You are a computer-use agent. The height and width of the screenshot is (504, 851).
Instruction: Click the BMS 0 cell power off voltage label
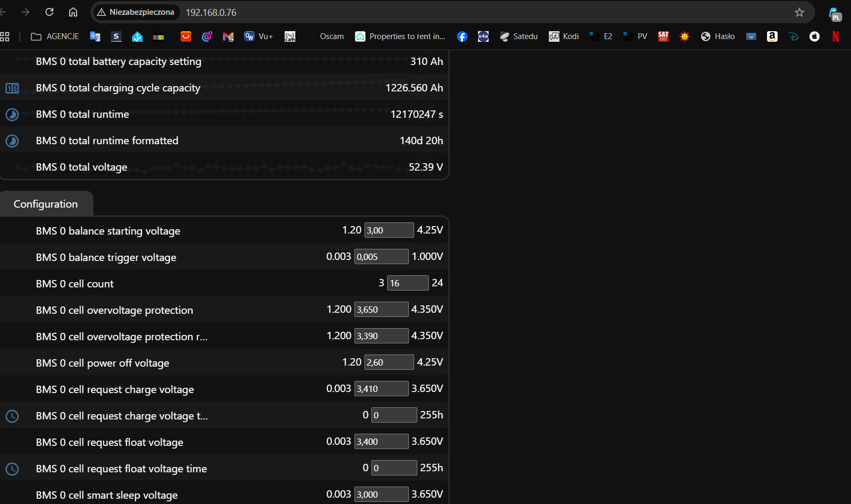click(x=102, y=363)
